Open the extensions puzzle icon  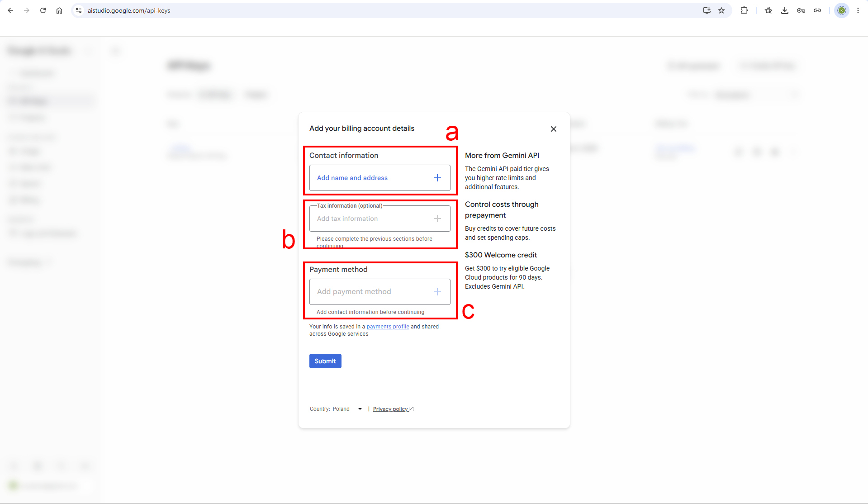(744, 10)
